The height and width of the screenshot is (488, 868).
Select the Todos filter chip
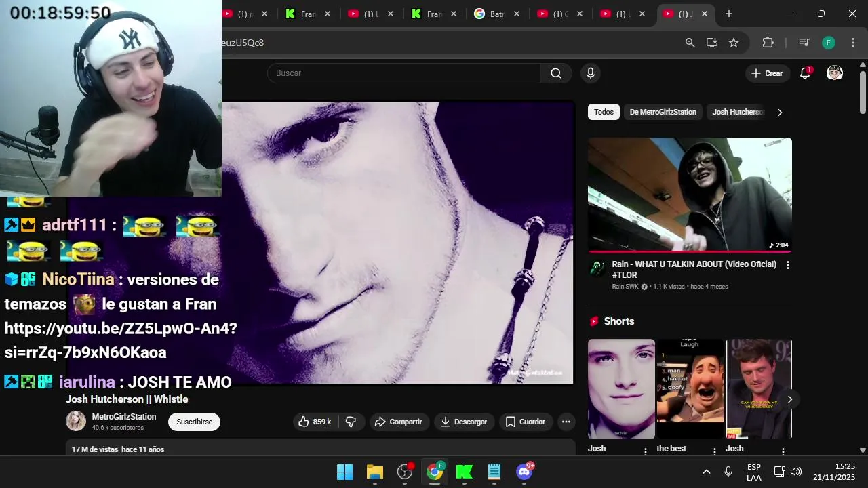pyautogui.click(x=604, y=112)
